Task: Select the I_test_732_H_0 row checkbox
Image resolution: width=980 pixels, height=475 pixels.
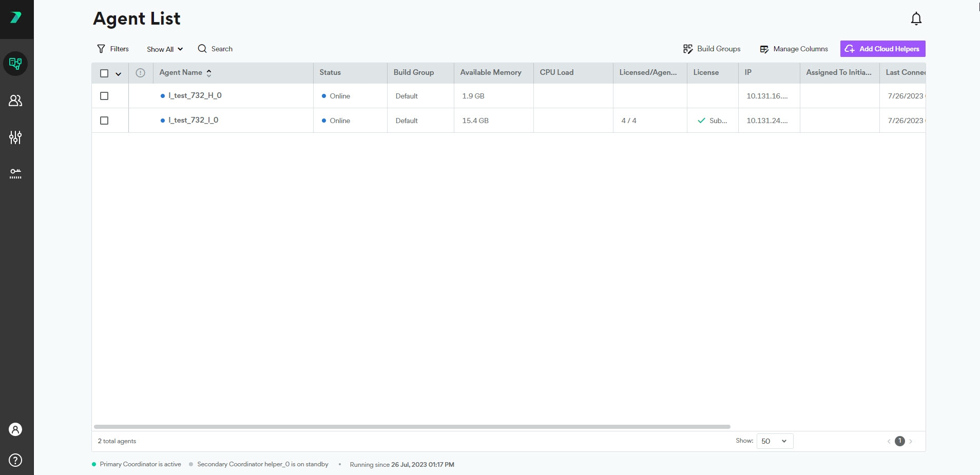Action: pyautogui.click(x=104, y=96)
